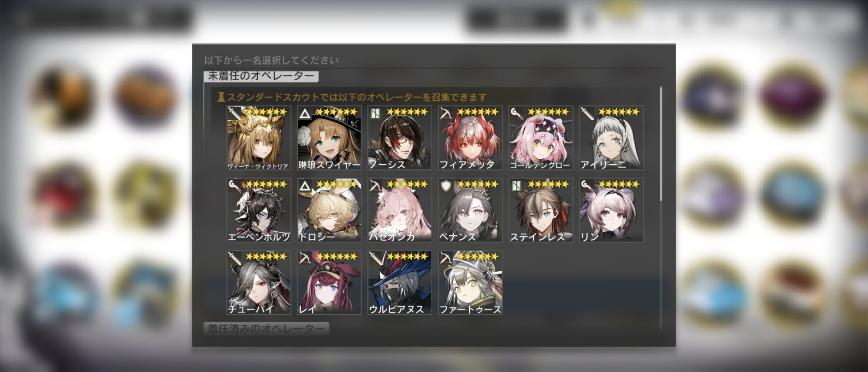
Task: Click the defender shield icon on ペナンス
Action: 446,186
